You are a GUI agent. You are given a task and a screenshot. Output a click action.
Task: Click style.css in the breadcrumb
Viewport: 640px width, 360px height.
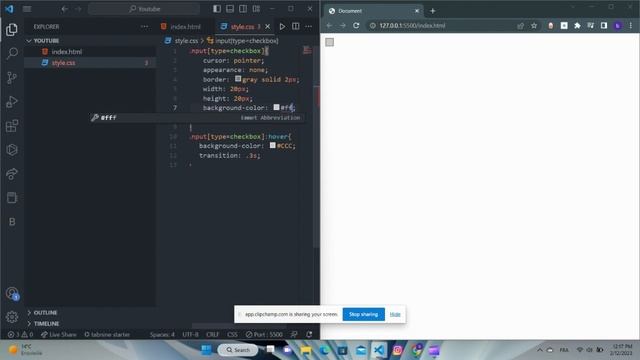186,41
